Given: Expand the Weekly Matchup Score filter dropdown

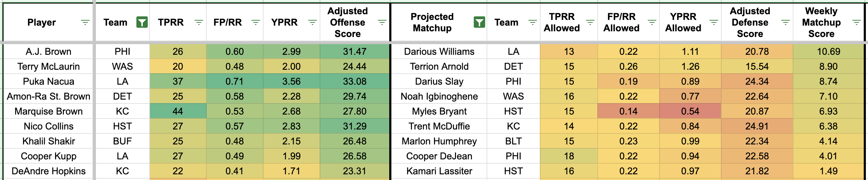Looking at the screenshot, I should click(x=856, y=22).
